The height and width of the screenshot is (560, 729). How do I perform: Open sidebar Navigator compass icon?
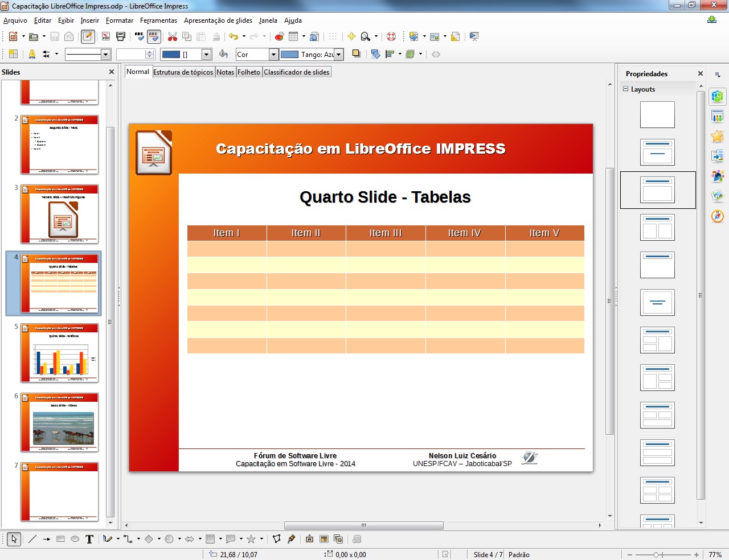tap(718, 216)
